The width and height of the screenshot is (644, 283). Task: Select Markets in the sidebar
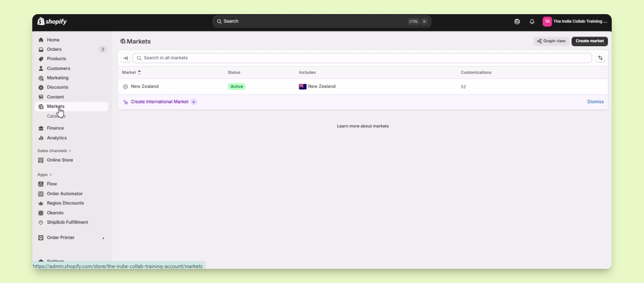71,107
